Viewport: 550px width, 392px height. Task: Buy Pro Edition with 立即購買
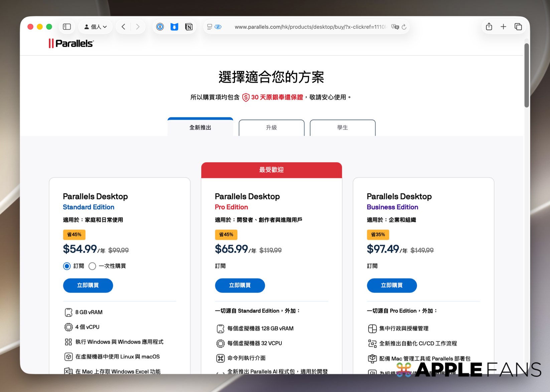240,285
